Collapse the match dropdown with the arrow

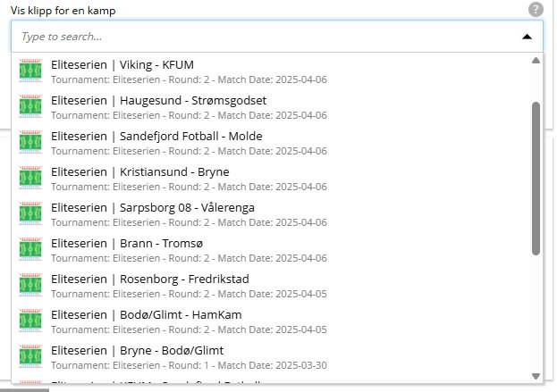tap(527, 37)
